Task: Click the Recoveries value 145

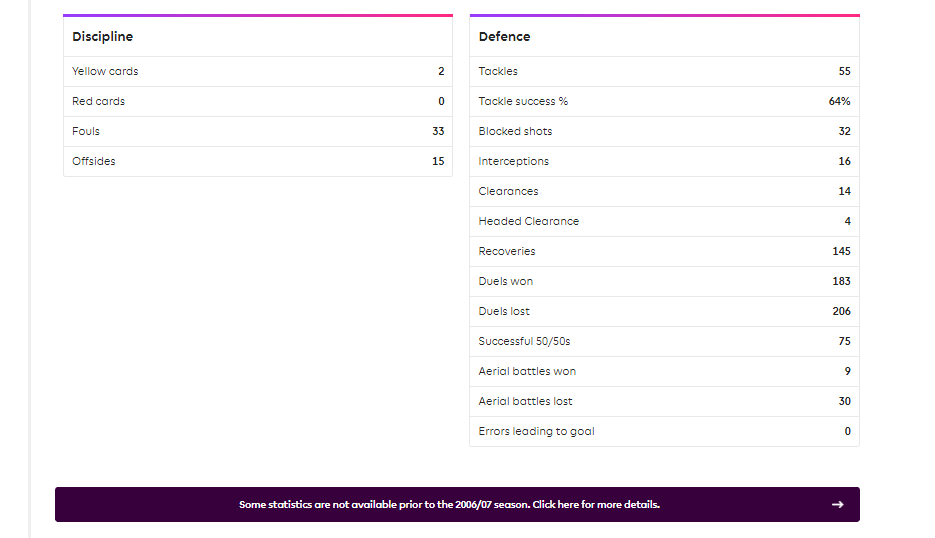Action: click(841, 251)
